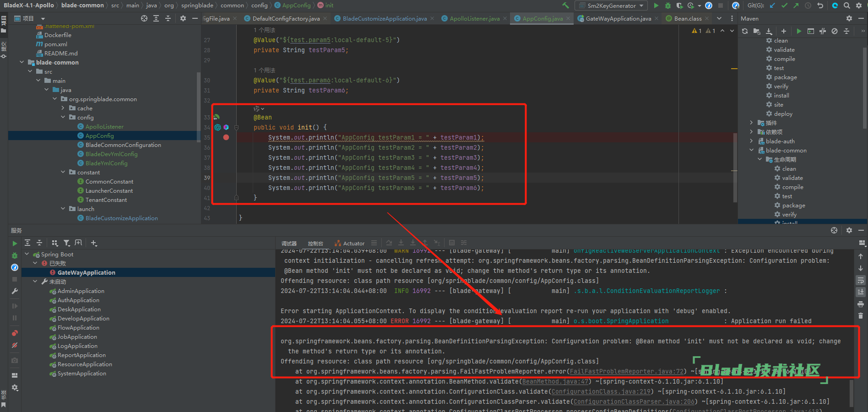This screenshot has width=868, height=412.
Task: Push commits with green Git arrow
Action: coord(796,5)
